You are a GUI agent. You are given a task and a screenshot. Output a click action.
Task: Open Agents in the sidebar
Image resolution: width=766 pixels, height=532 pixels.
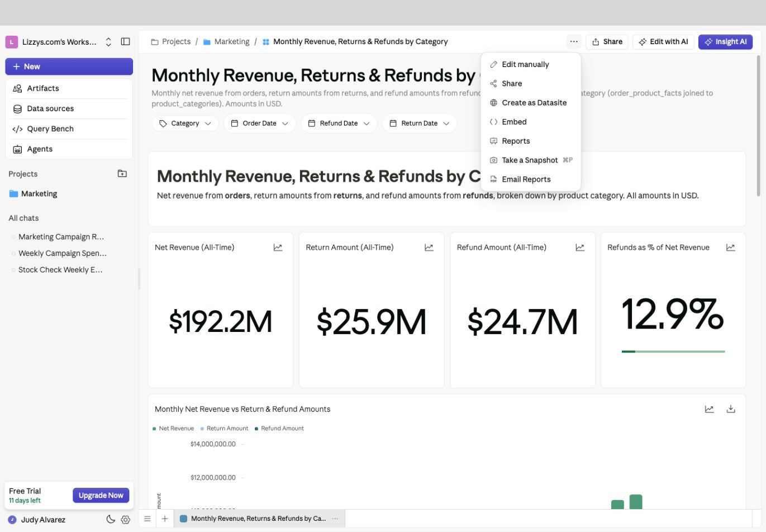click(69, 149)
